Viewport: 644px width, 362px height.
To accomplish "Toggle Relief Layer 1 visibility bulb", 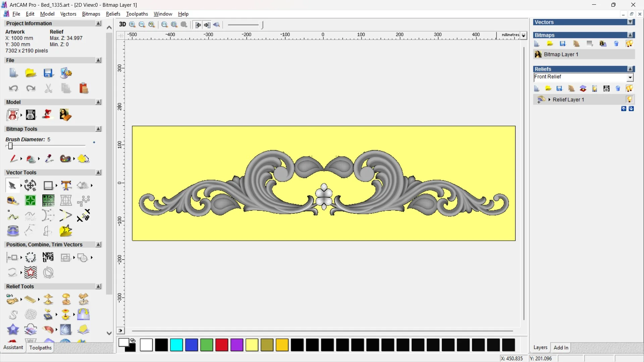I will coord(629,100).
